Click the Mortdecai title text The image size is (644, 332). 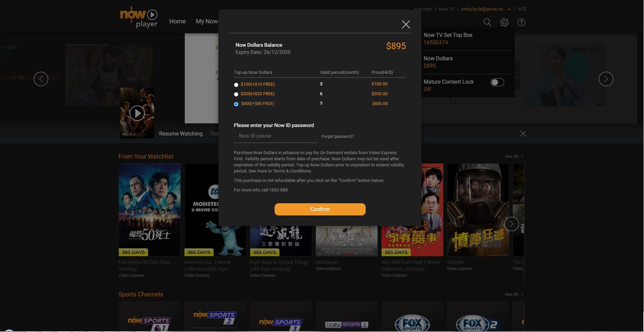(x=326, y=262)
